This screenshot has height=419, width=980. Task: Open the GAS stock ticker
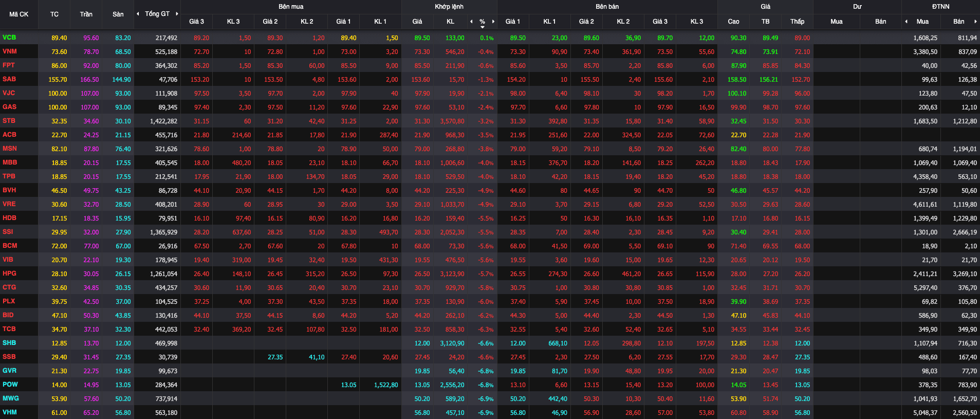[x=9, y=107]
